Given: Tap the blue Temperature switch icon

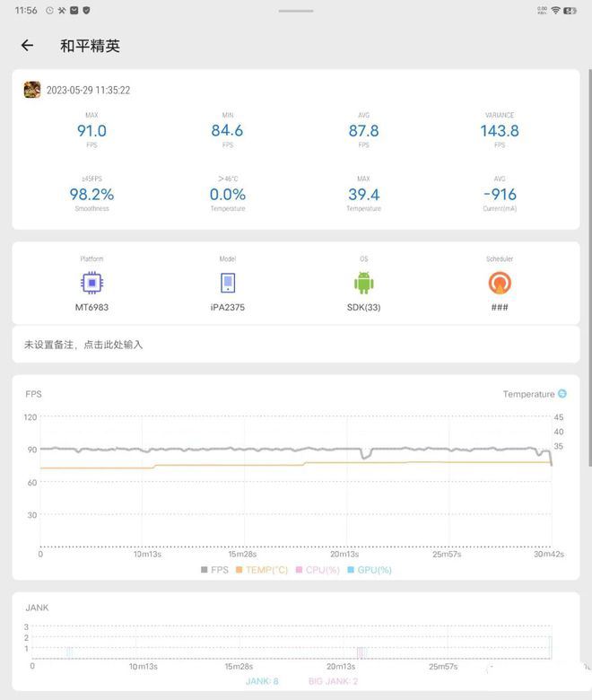Looking at the screenshot, I should tap(562, 394).
